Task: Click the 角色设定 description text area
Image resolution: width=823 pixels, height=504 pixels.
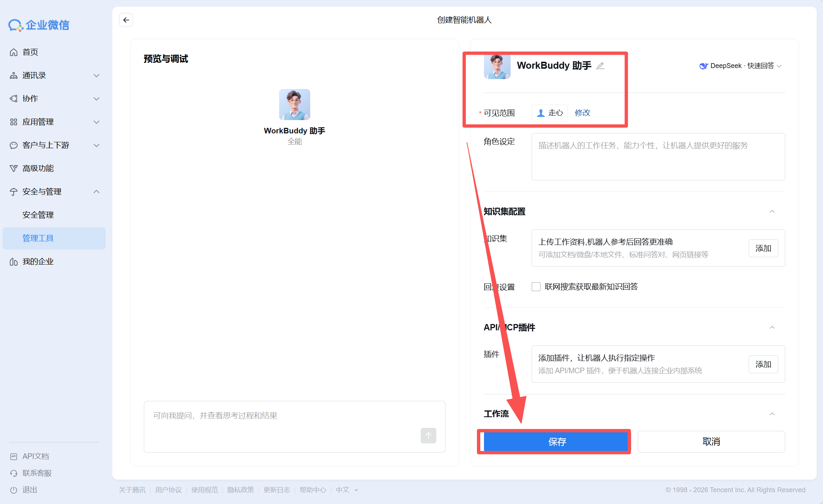Action: 658,157
